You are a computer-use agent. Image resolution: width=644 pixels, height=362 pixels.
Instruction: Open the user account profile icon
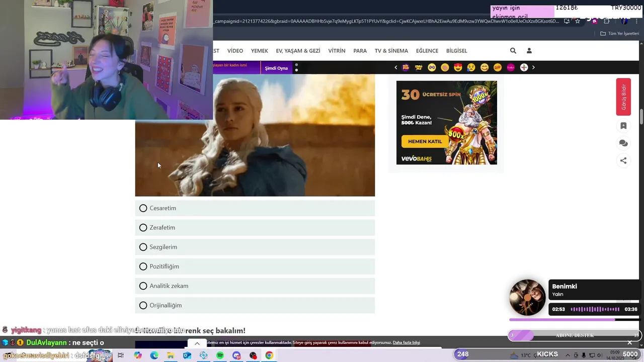[529, 51]
